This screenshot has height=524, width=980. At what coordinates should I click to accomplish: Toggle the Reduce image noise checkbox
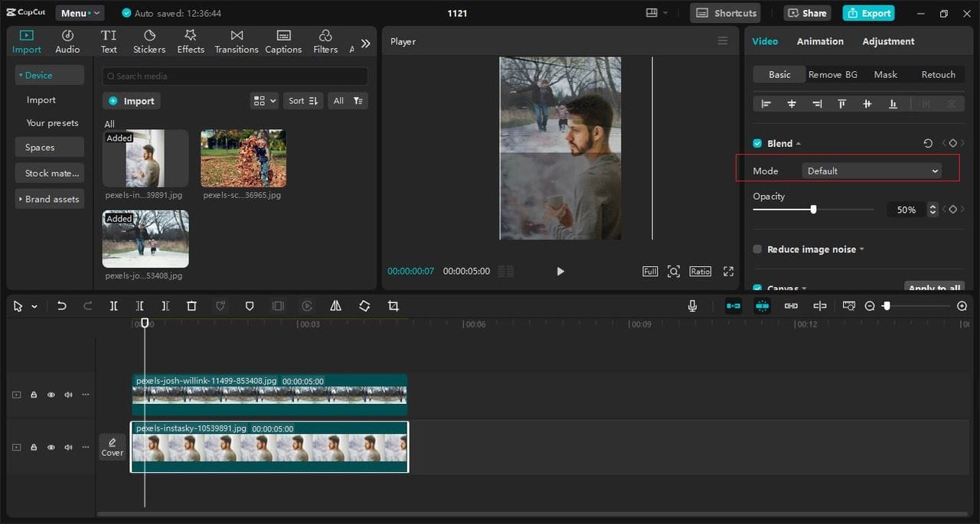pos(757,249)
